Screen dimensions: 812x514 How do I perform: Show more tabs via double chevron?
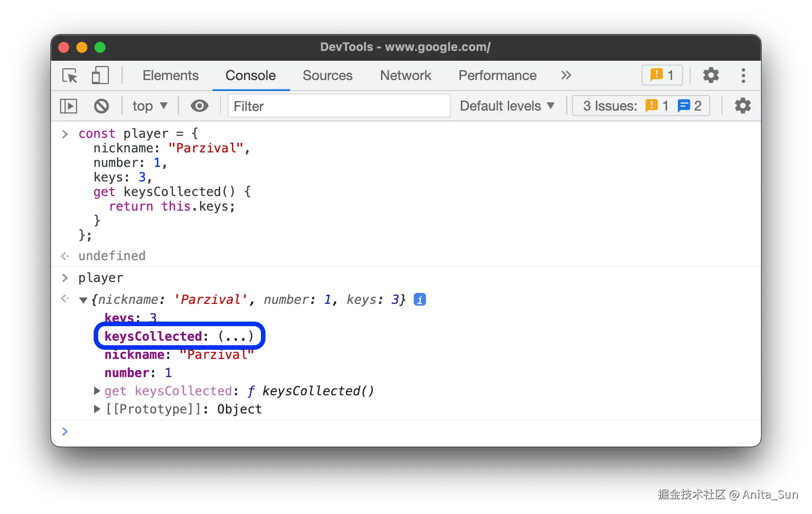pos(566,76)
